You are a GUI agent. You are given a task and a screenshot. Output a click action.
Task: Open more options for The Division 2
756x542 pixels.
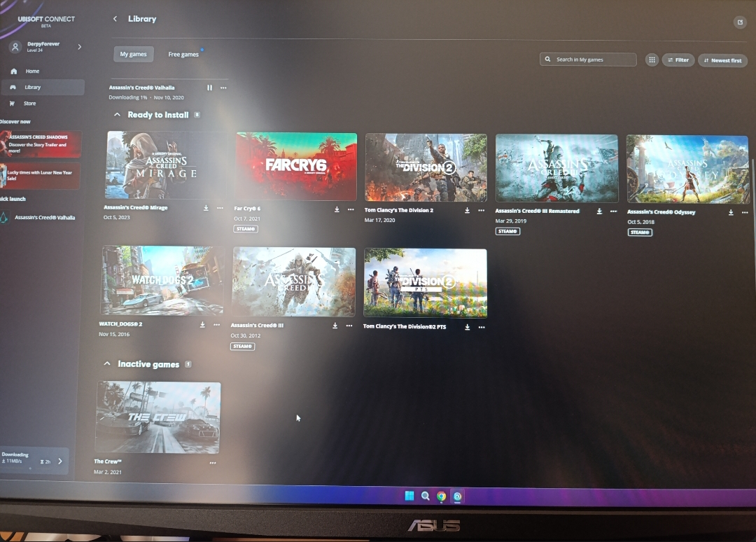point(481,210)
